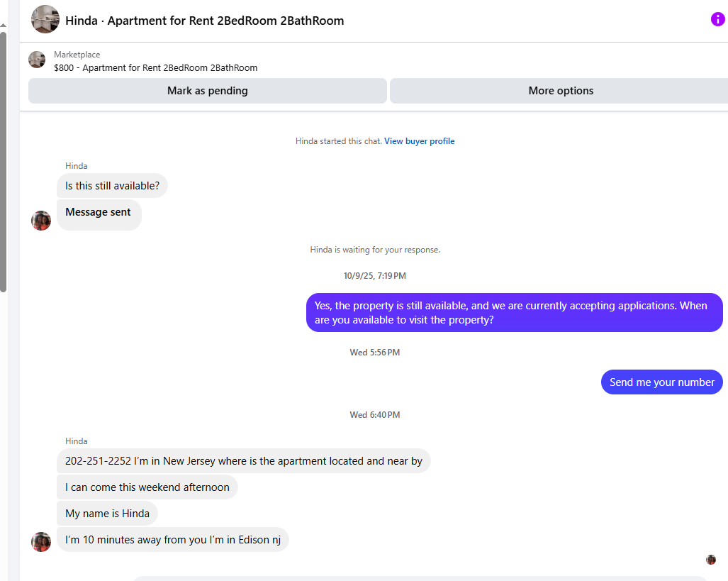The width and height of the screenshot is (728, 581).
Task: Open "More options" for the listing
Action: pos(560,91)
